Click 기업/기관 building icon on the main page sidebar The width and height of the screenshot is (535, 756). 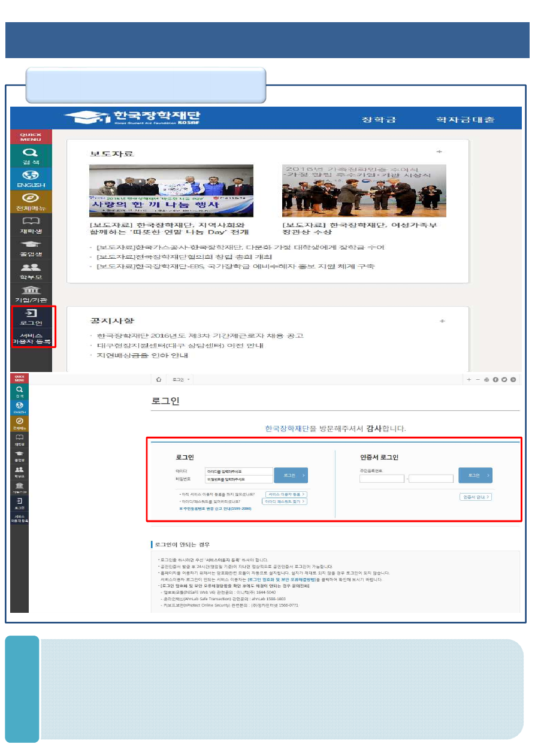pyautogui.click(x=31, y=294)
